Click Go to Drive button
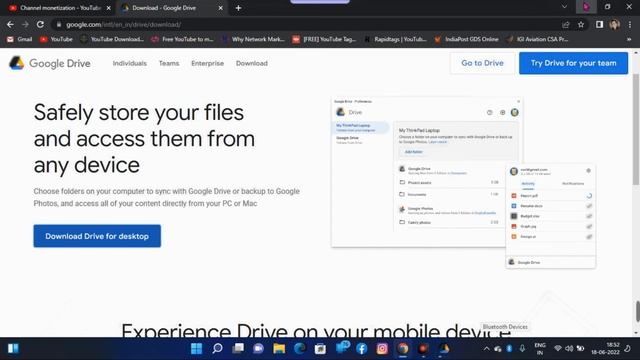The image size is (640, 360). point(482,63)
